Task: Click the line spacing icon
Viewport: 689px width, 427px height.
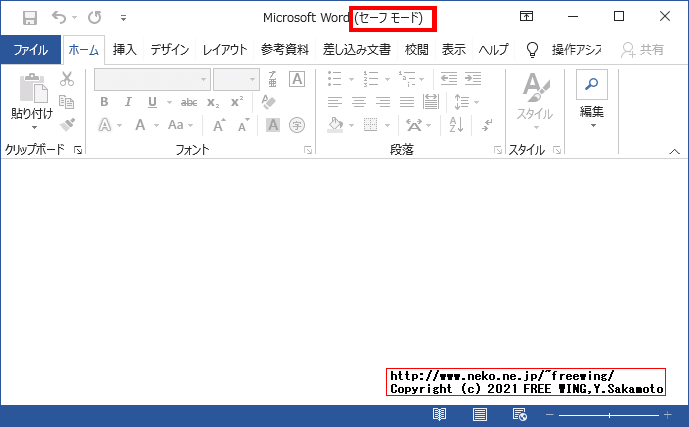Action: 461,102
